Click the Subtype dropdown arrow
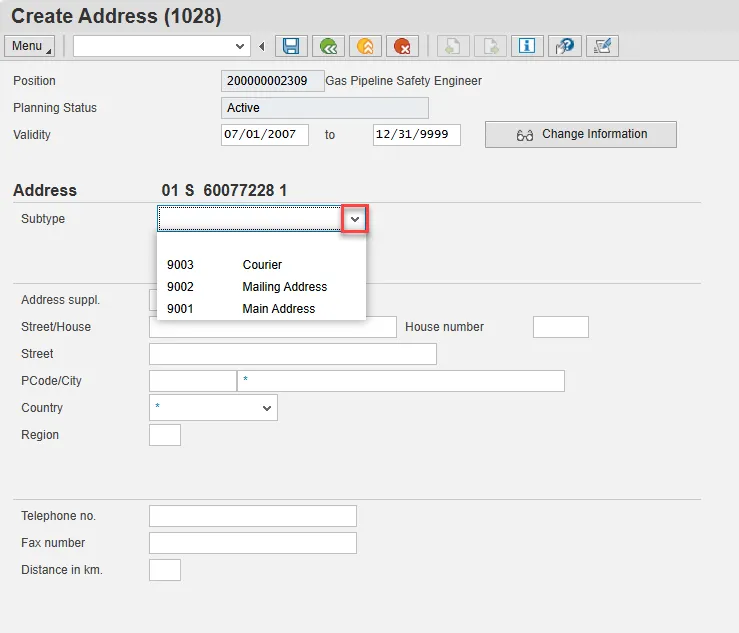Screen dimensions: 739x633 pos(355,219)
